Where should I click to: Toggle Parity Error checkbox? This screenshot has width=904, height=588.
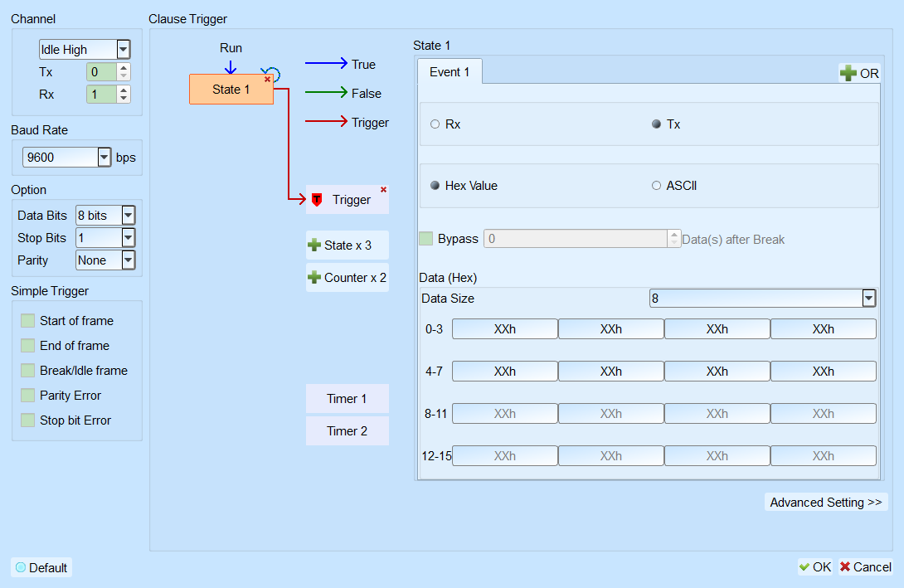(27, 395)
